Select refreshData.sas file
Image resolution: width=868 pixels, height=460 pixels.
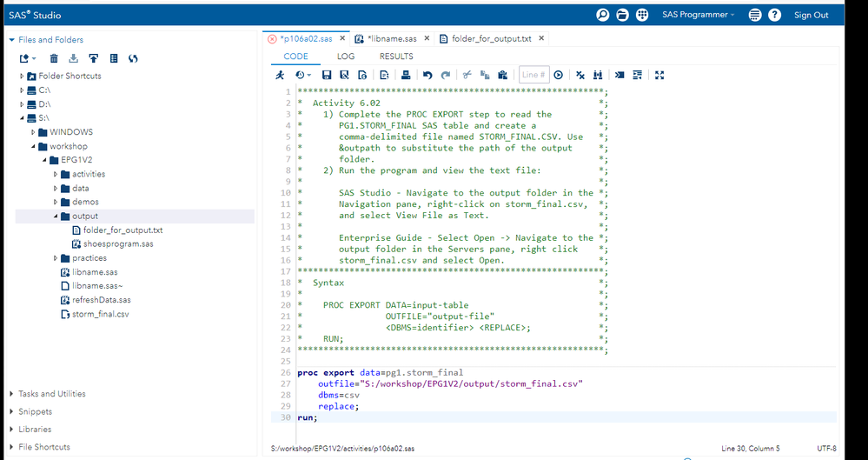[102, 300]
